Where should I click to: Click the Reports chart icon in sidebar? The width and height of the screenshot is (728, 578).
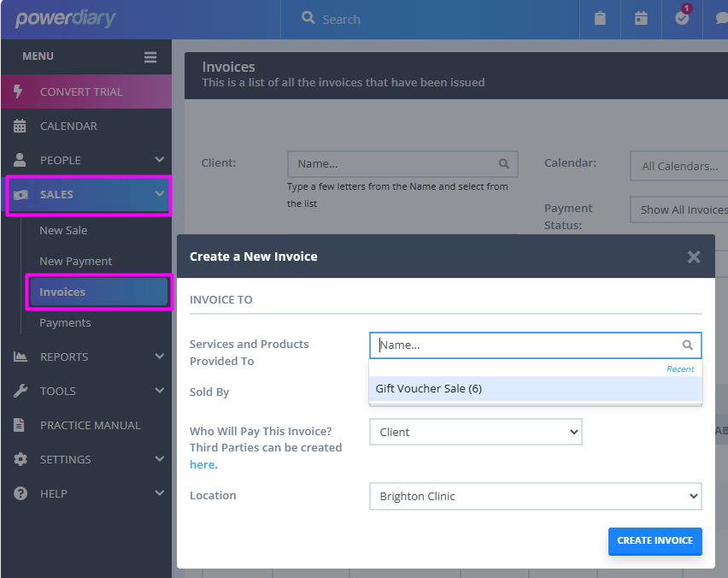pyautogui.click(x=20, y=357)
